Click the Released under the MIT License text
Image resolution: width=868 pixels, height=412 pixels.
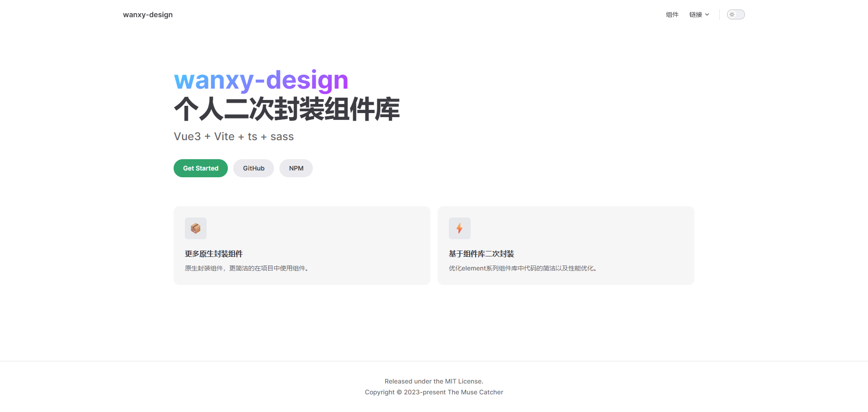pos(434,381)
